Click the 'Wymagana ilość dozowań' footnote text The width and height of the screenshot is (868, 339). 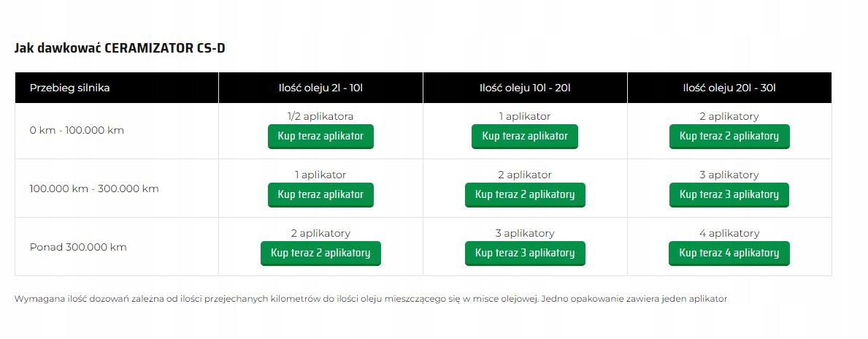(370, 299)
